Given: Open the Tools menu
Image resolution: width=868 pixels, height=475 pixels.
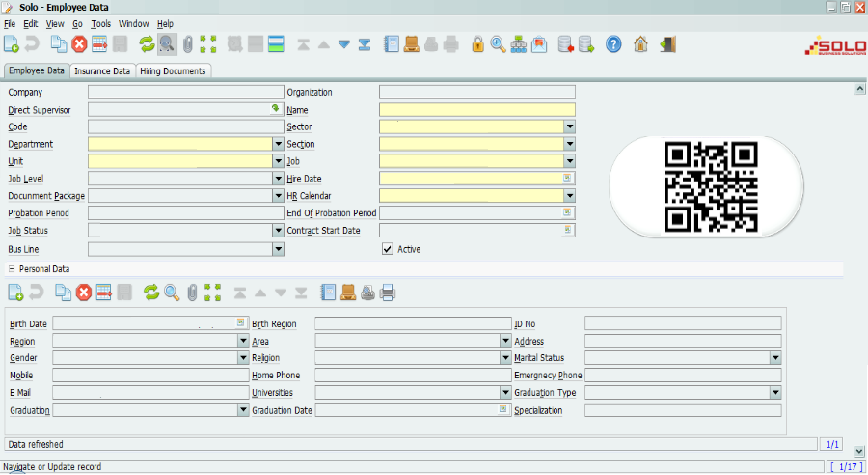Looking at the screenshot, I should (x=101, y=23).
